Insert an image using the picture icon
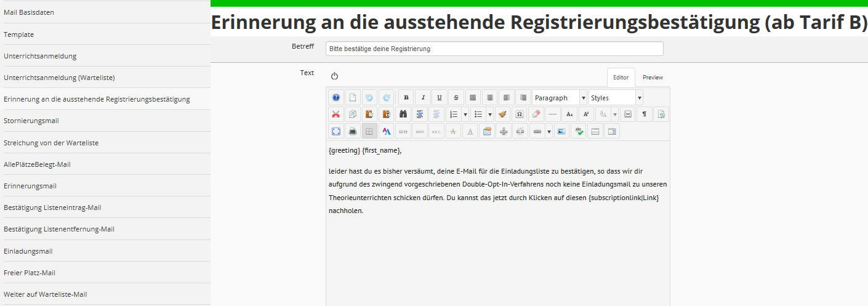 [561, 131]
